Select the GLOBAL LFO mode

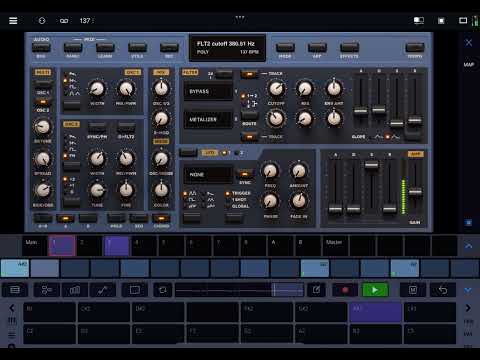pos(237,206)
